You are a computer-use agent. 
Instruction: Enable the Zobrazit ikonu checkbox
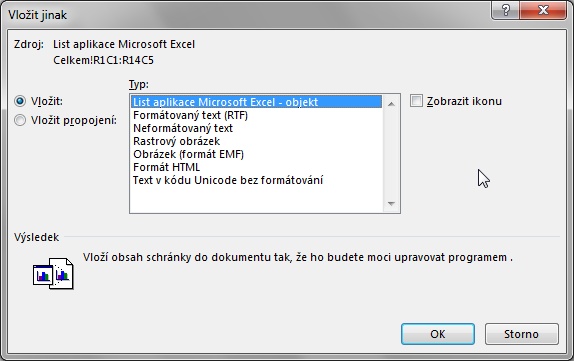coord(416,101)
